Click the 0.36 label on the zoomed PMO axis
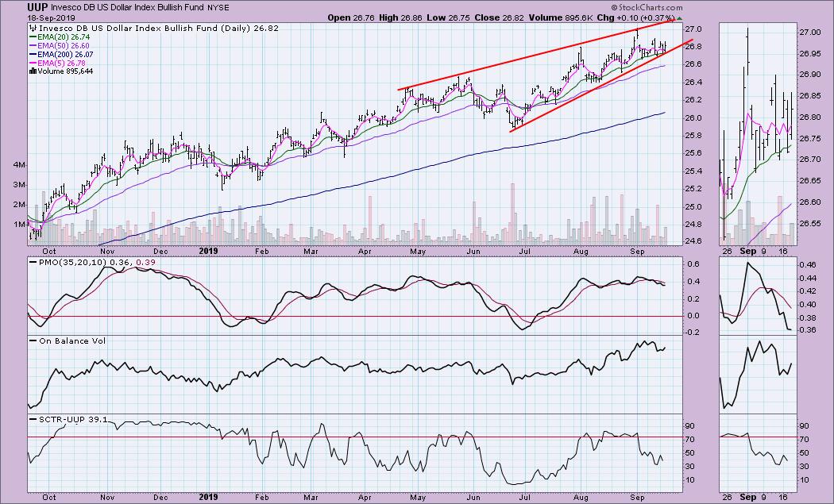This screenshot has height=504, width=834. click(x=808, y=330)
